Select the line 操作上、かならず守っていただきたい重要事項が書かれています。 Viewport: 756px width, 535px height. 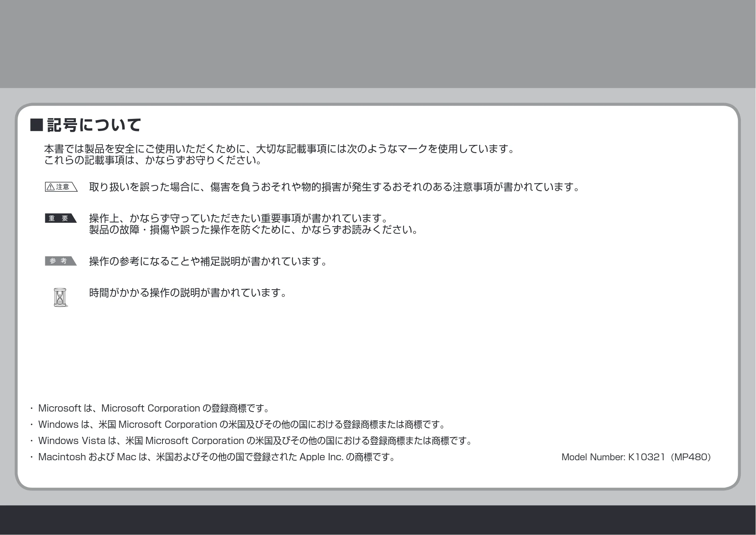238,218
